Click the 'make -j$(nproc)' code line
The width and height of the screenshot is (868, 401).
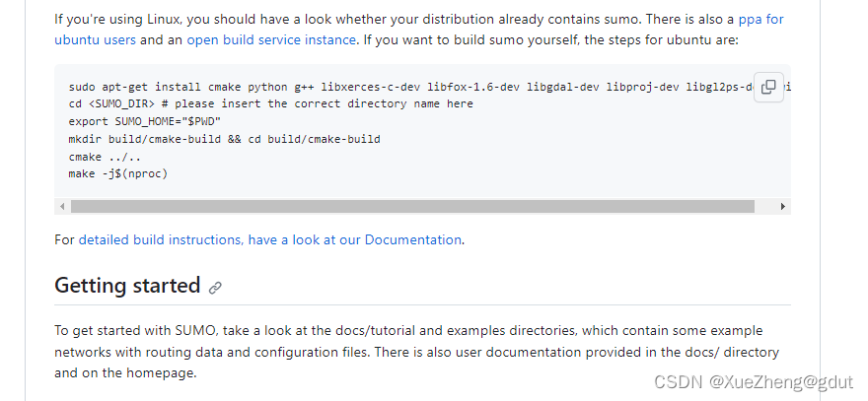tap(118, 173)
